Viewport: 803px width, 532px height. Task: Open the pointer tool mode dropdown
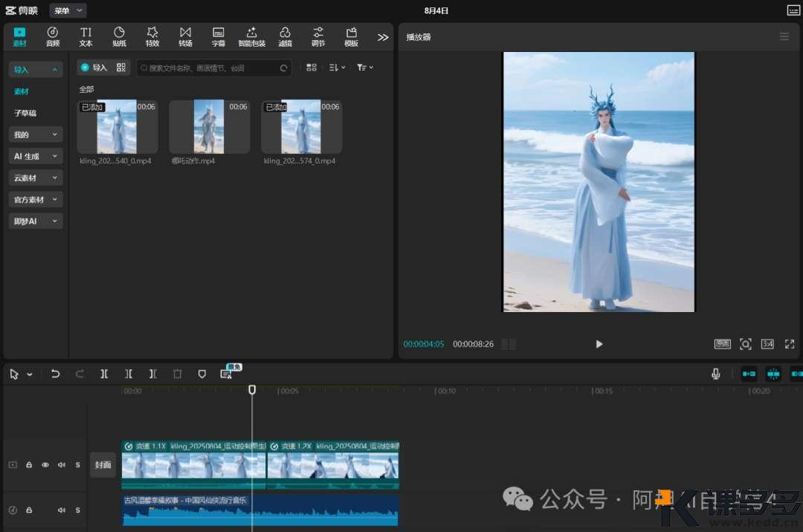point(30,374)
